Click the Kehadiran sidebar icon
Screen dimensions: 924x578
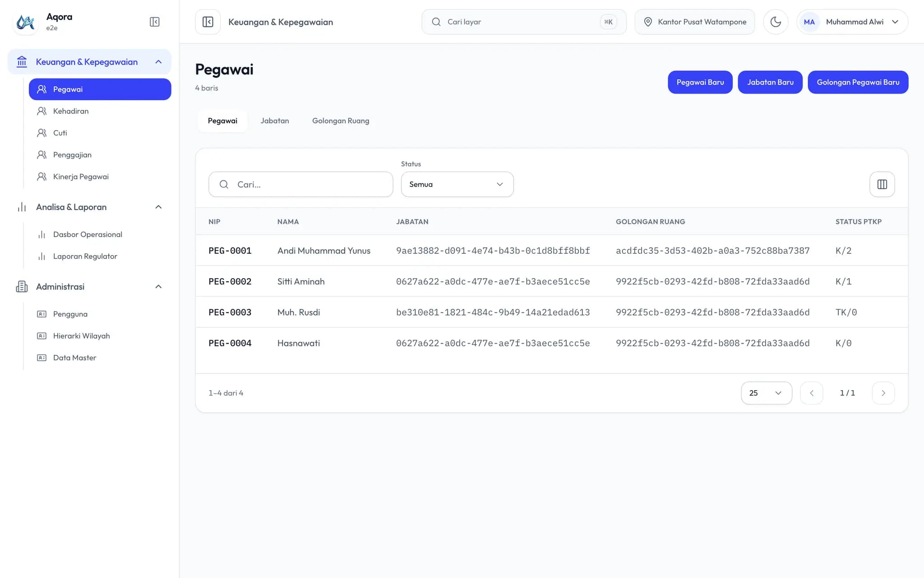pyautogui.click(x=42, y=111)
